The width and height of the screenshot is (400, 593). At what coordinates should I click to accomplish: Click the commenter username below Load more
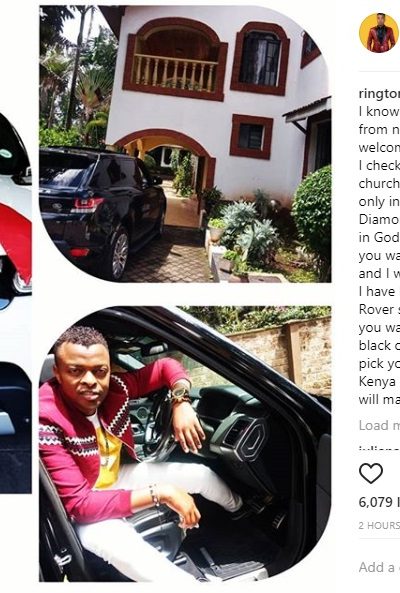pyautogui.click(x=379, y=449)
